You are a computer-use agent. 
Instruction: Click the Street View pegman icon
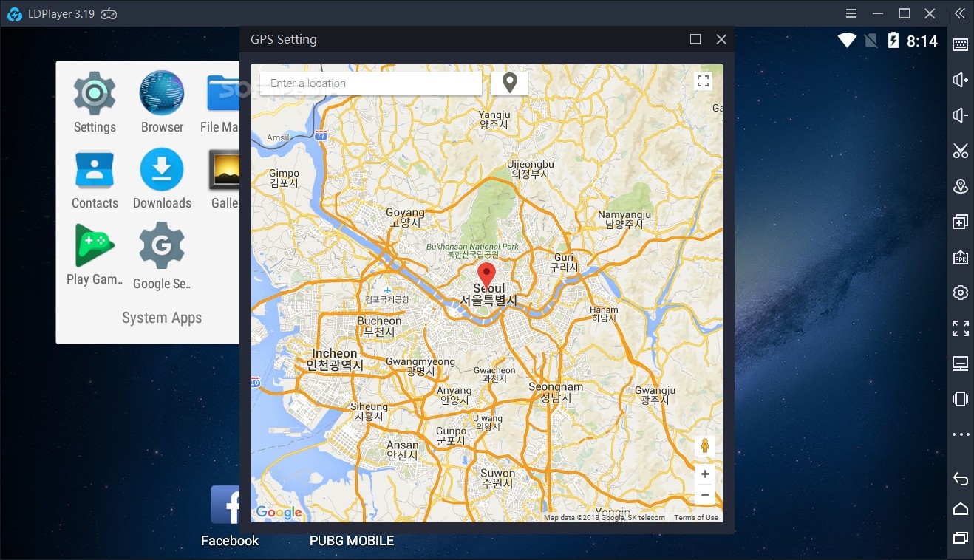(x=705, y=445)
